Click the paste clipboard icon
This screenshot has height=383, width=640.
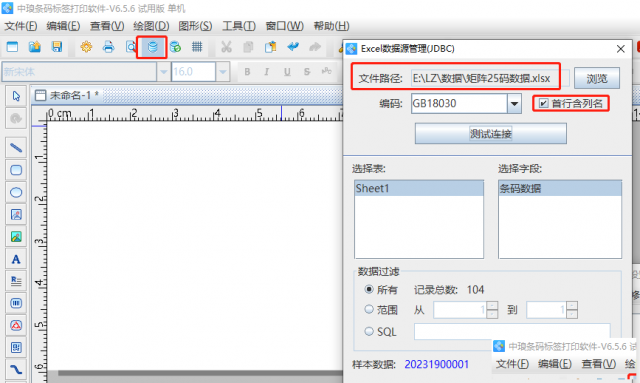(x=270, y=47)
